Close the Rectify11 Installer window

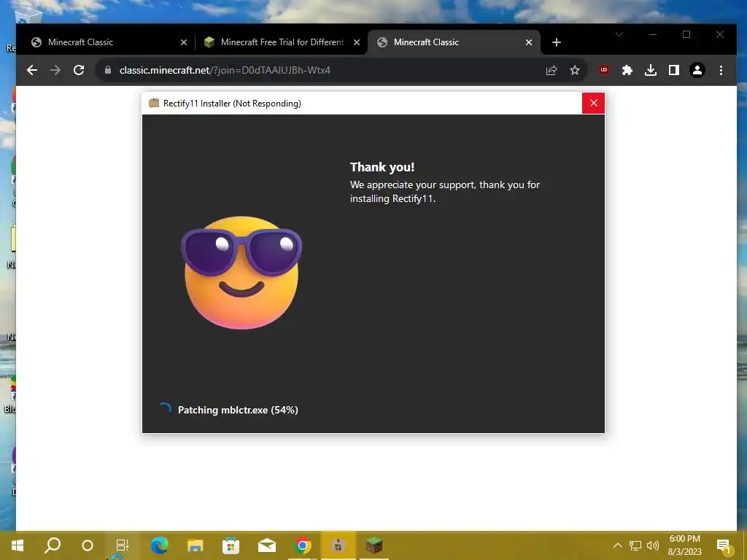click(x=593, y=103)
